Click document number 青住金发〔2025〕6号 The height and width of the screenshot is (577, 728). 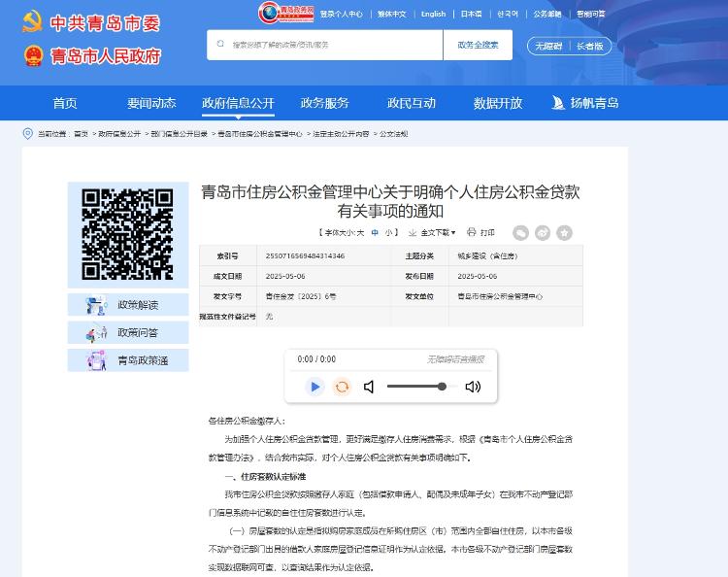point(301,296)
